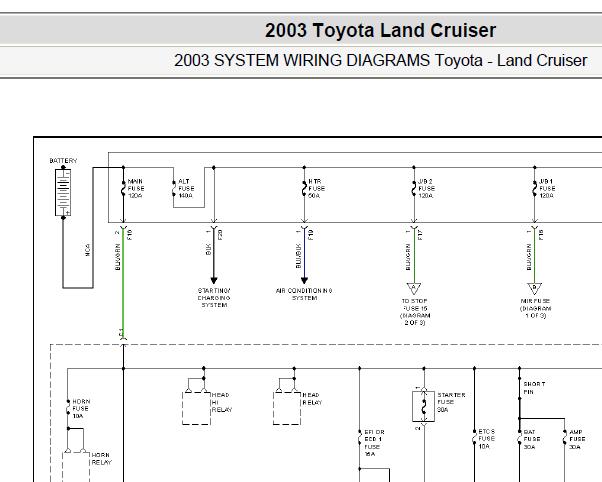The width and height of the screenshot is (602, 482).
Task: Click the HTR FUSE 50A label
Action: (317, 188)
